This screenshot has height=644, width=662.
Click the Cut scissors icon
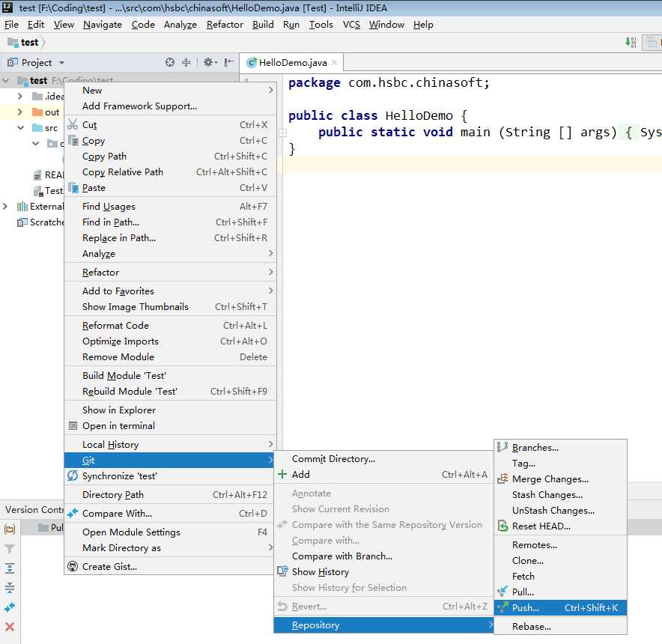73,124
